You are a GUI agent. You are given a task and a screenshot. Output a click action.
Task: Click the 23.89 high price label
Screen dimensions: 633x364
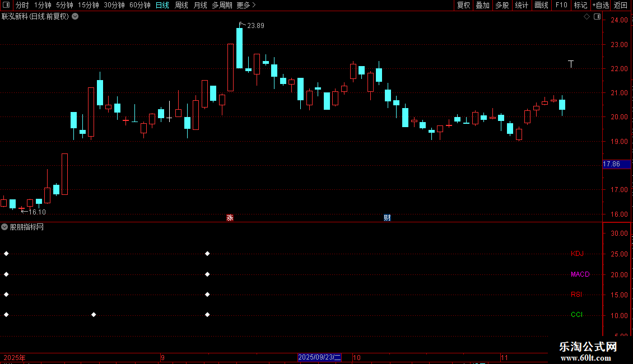tap(255, 25)
